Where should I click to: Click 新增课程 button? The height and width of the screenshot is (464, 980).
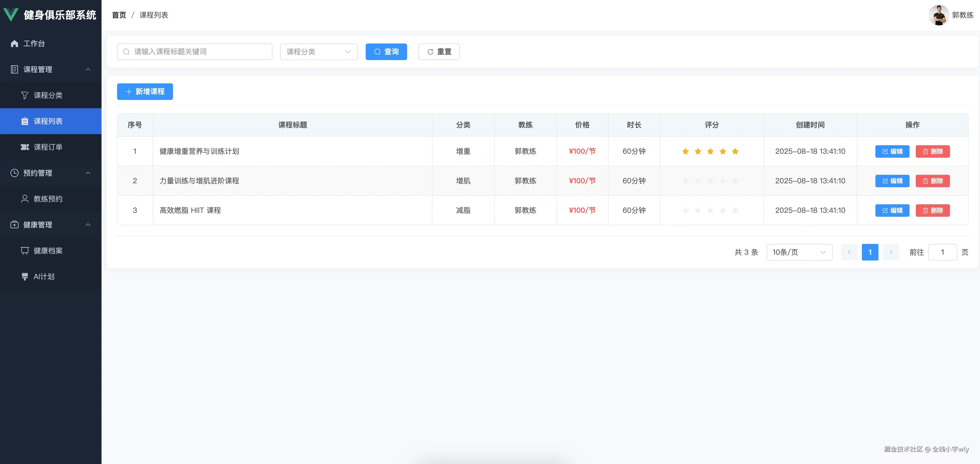coord(145,92)
